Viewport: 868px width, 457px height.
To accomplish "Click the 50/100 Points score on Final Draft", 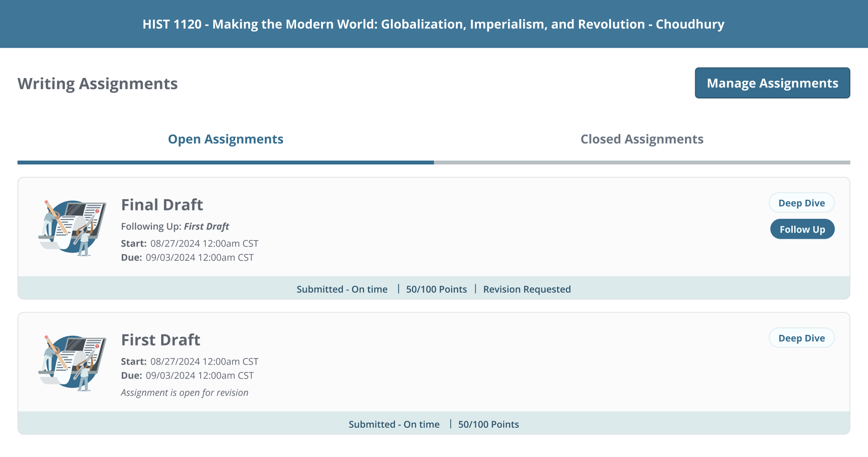I will [x=436, y=289].
